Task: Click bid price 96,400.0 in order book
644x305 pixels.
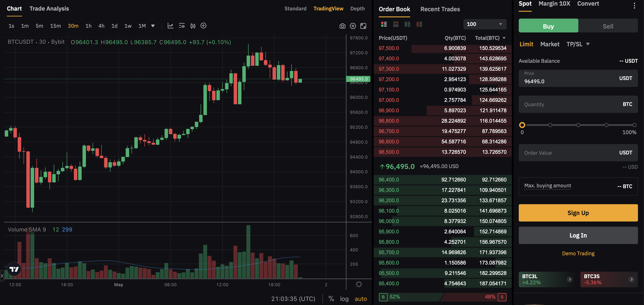Action: pyautogui.click(x=389, y=180)
